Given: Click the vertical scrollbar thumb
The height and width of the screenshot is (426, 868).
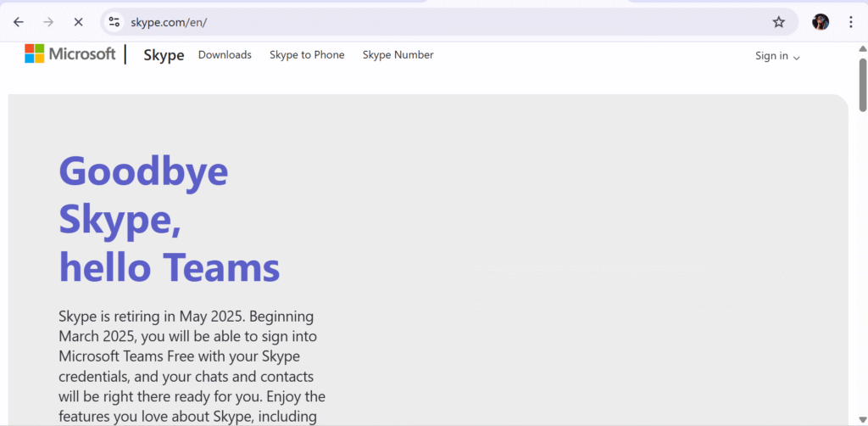Looking at the screenshot, I should tap(862, 84).
